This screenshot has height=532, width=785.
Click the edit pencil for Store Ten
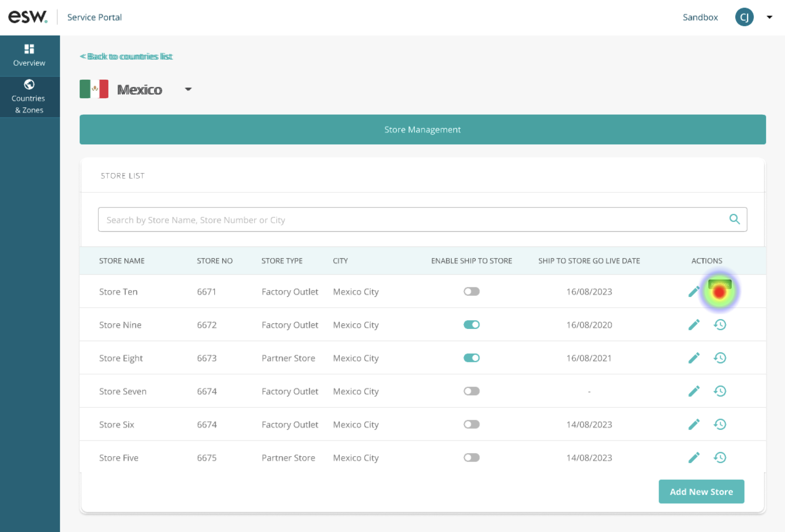(694, 292)
